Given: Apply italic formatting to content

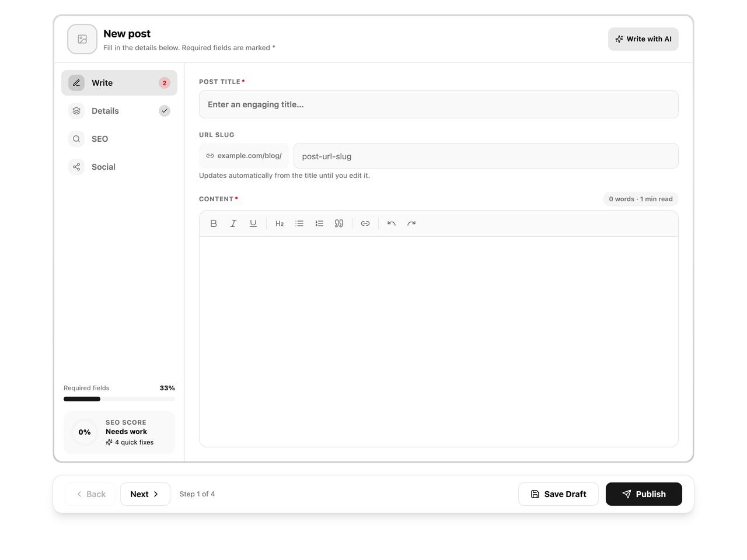Looking at the screenshot, I should (233, 223).
